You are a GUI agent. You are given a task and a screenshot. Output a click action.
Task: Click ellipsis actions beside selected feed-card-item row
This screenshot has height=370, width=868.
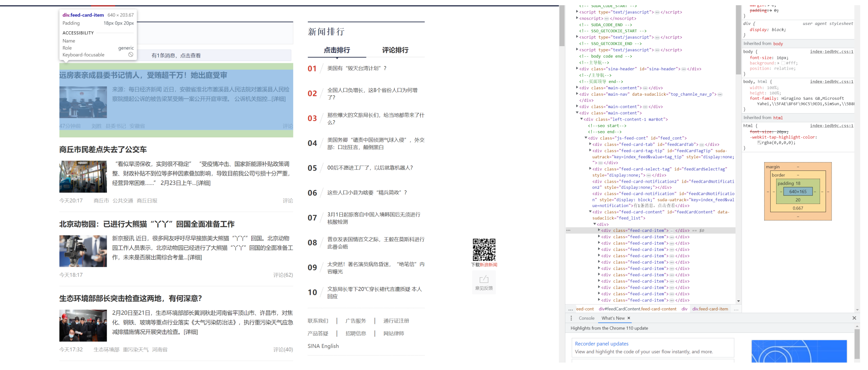click(568, 230)
